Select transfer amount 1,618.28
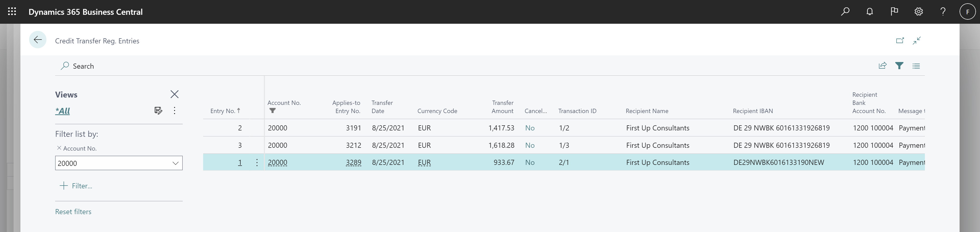Screen dimensions: 980x232 501,145
